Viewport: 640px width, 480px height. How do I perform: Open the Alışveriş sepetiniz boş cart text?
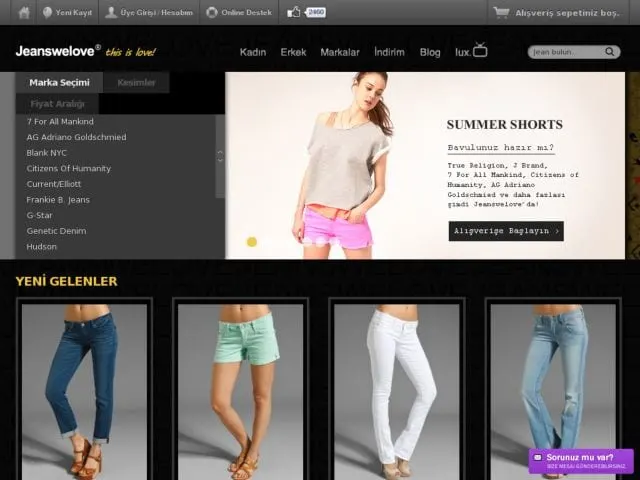[x=567, y=13]
